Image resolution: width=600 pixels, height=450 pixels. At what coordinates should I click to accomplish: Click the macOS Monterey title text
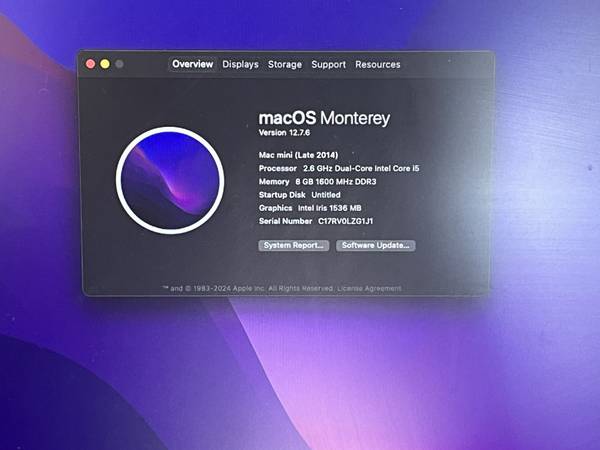324,118
